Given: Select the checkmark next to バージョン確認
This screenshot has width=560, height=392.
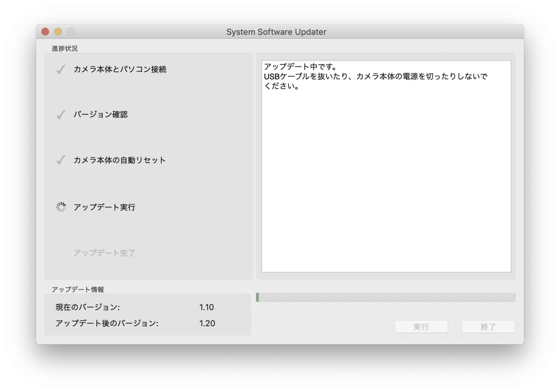Looking at the screenshot, I should [61, 114].
